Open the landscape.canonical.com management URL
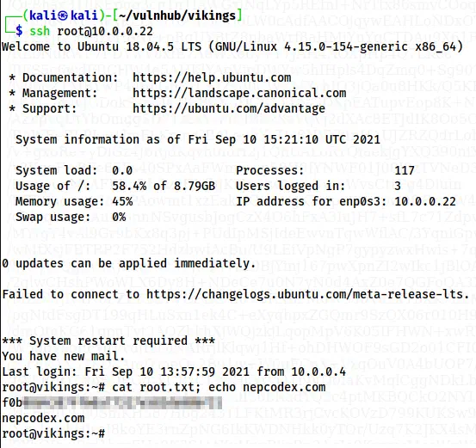Viewport: 476px width, 448px height. 239,94
